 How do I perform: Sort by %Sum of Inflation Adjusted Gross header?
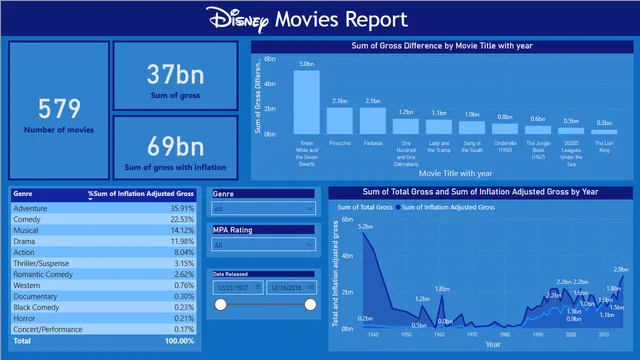click(x=141, y=193)
